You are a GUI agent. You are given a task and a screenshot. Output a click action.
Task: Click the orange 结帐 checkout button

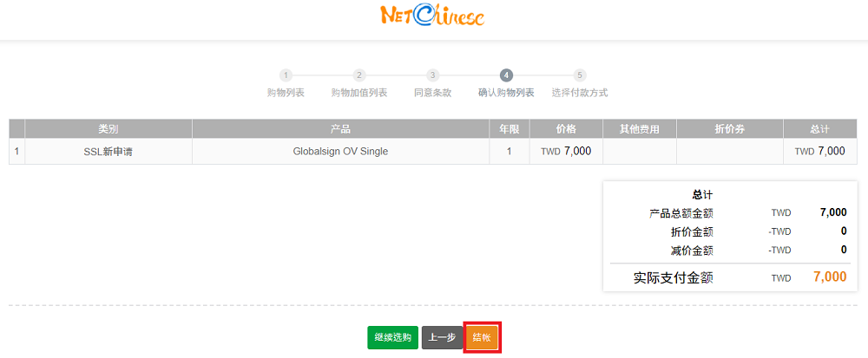tap(482, 337)
